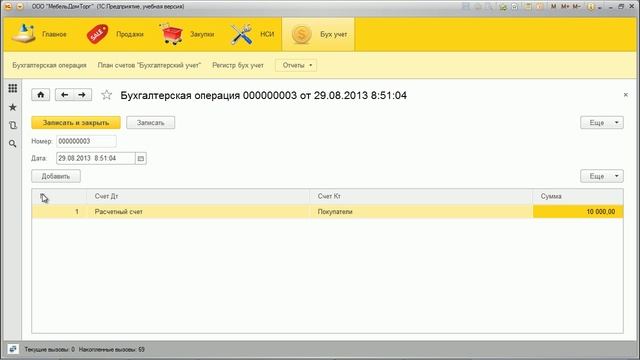This screenshot has height=360, width=640.
Task: Open main menu dropdown arrow in title bar
Action: 20,7
